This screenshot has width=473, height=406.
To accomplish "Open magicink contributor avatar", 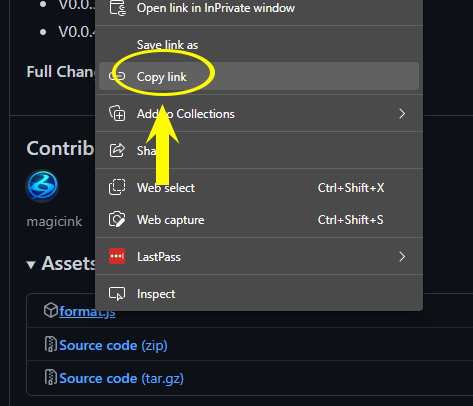I will (42, 186).
